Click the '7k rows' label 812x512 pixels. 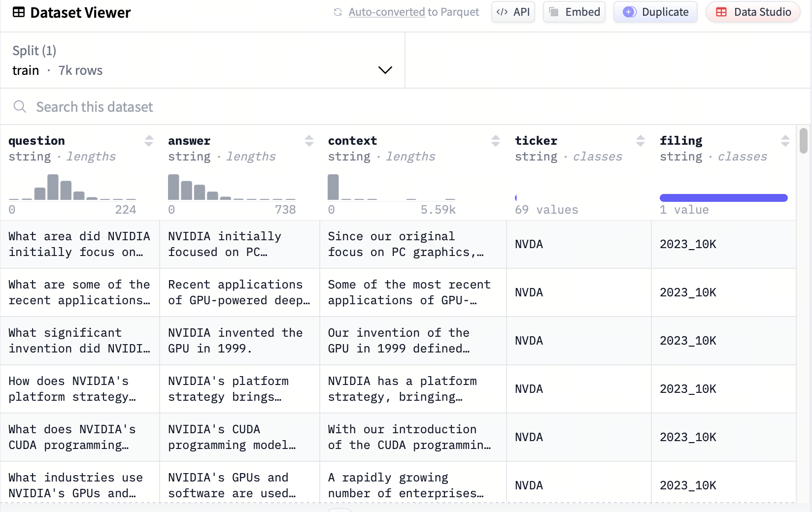80,70
